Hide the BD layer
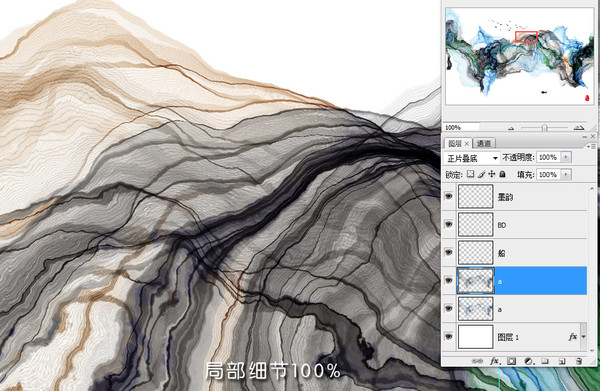 point(448,224)
